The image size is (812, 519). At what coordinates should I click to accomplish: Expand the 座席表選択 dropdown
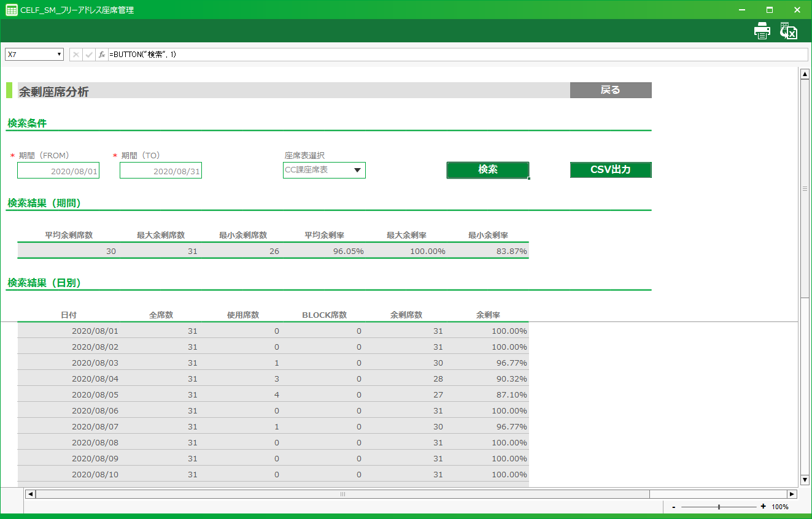357,170
